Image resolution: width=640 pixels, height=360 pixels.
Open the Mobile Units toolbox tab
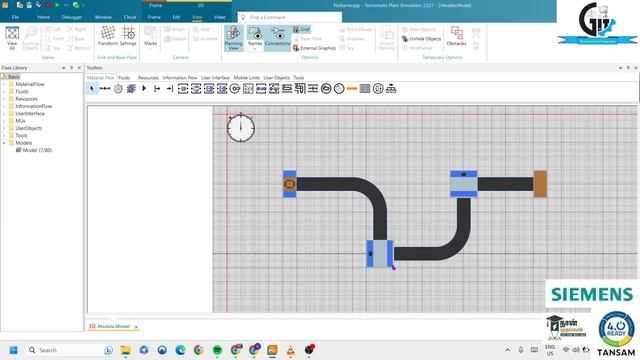coord(246,78)
